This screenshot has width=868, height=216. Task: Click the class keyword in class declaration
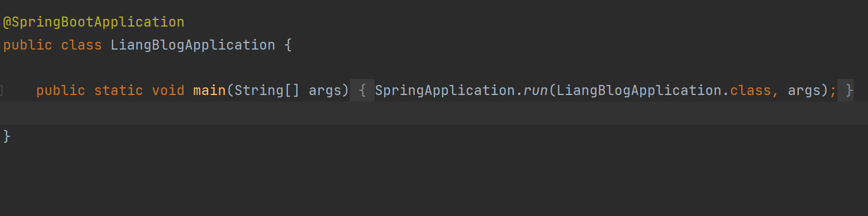point(81,45)
